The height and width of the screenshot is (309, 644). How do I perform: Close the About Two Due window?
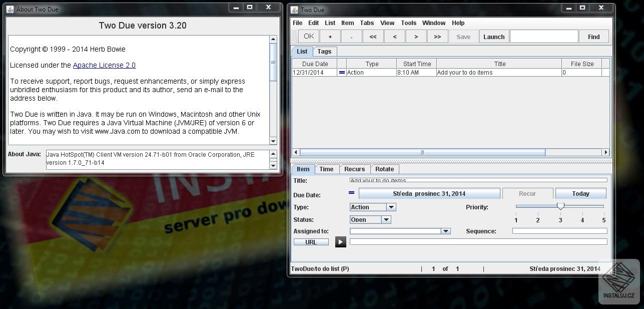pos(268,8)
